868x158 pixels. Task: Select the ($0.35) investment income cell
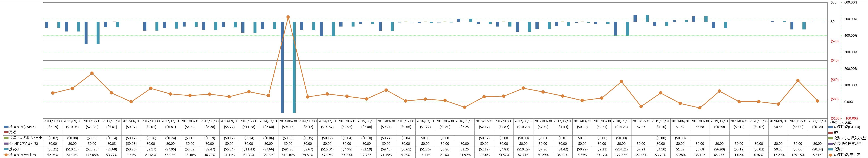coord(308,138)
